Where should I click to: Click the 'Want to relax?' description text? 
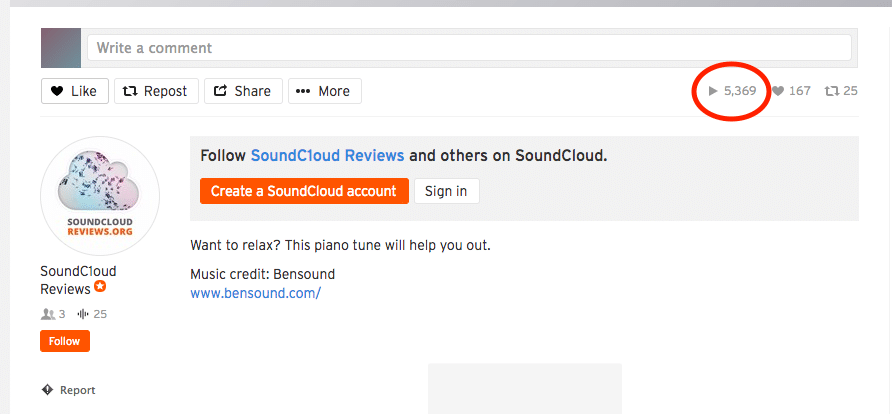[x=340, y=246]
